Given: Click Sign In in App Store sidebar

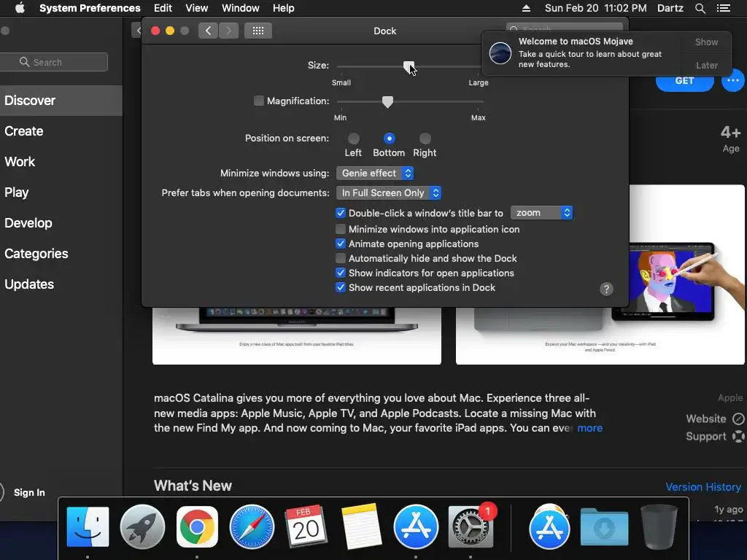Looking at the screenshot, I should (29, 492).
